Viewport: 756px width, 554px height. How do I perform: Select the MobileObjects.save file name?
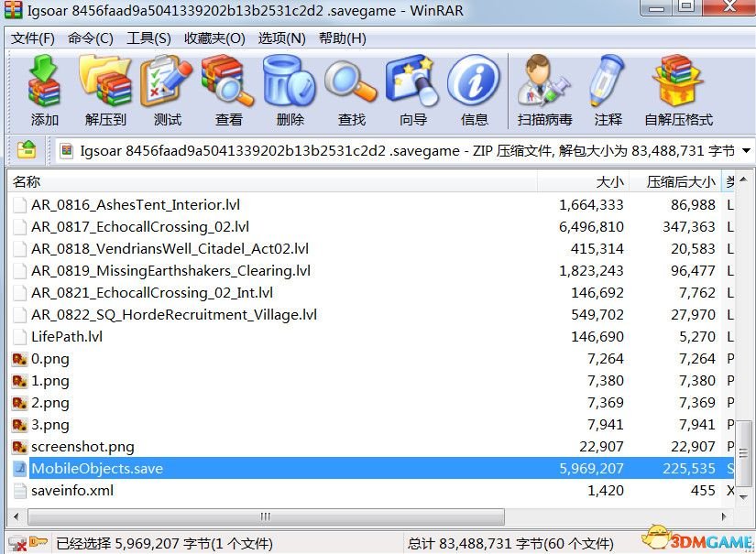(x=97, y=468)
